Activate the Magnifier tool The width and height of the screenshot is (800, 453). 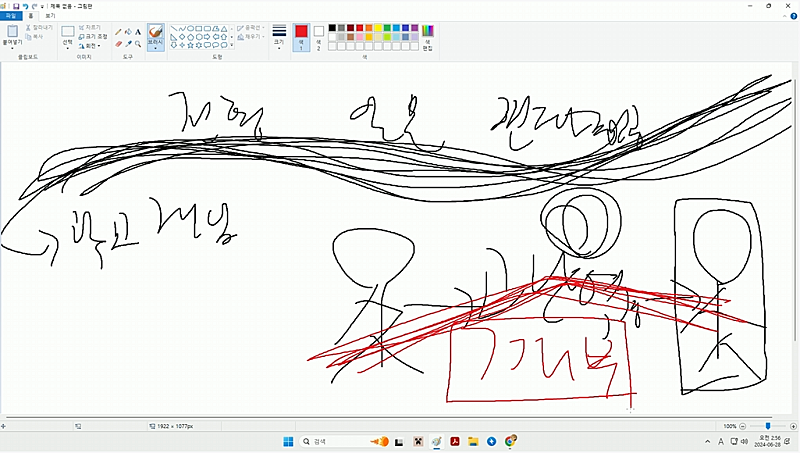point(138,44)
